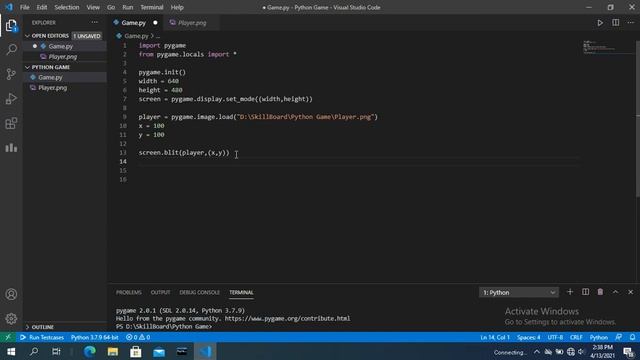Change indentation via Spaces: 4
The image size is (640, 360).
pos(529,337)
